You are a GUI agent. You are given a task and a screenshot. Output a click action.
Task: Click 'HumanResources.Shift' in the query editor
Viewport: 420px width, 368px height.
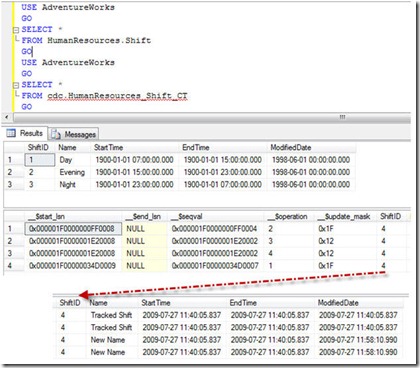99,41
